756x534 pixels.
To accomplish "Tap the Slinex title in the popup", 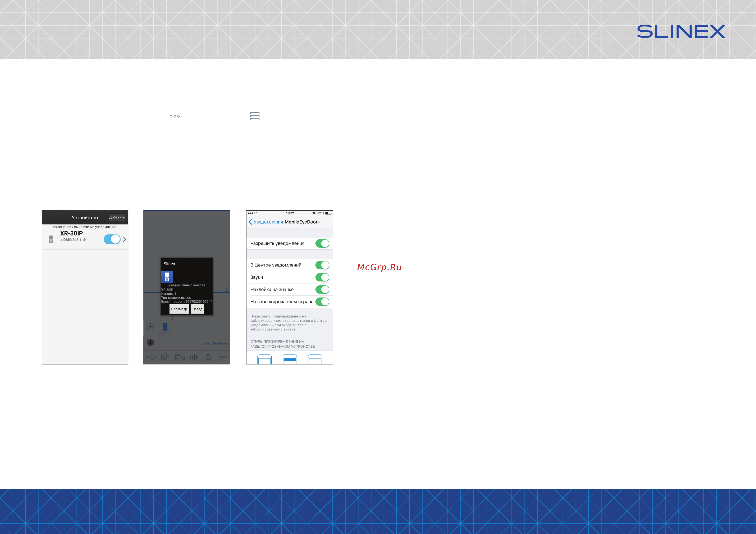I will 169,264.
